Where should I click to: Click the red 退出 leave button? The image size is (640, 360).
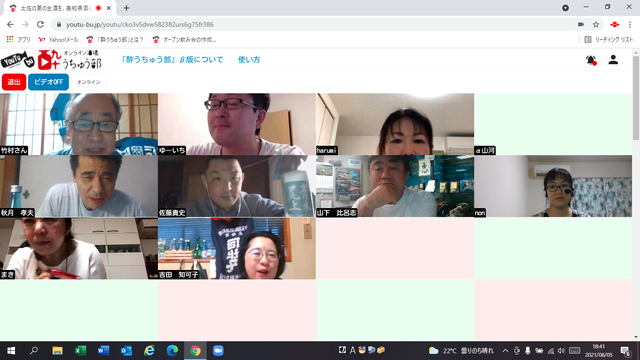tap(14, 82)
